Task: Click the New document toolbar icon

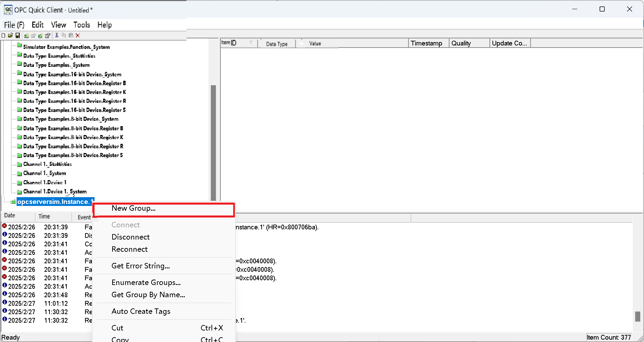Action: [x=3, y=35]
